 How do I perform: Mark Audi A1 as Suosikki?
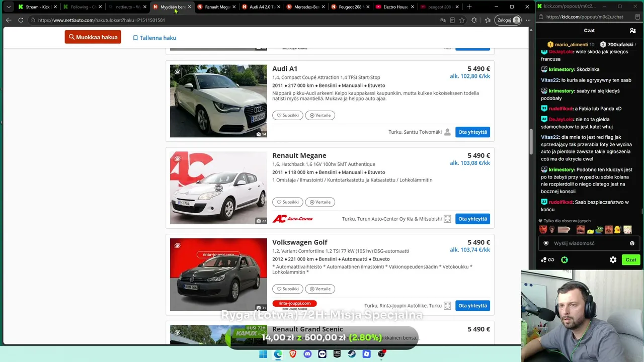pyautogui.click(x=288, y=115)
